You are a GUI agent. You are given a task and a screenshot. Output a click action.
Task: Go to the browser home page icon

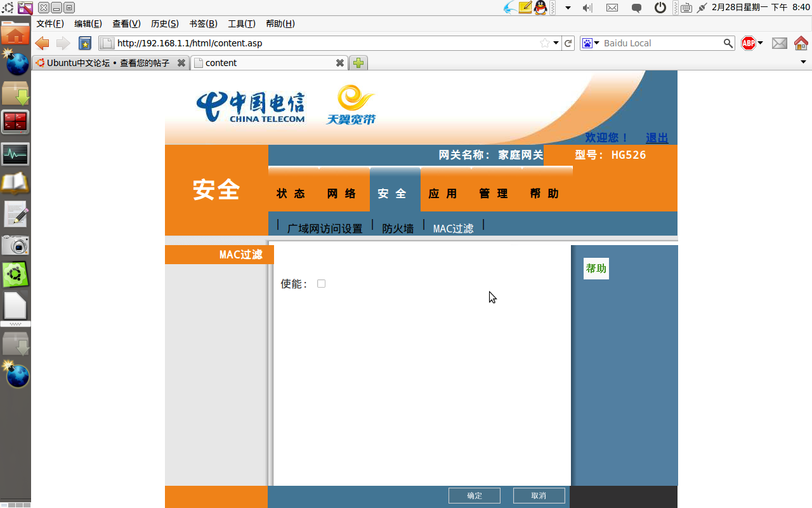click(x=801, y=43)
